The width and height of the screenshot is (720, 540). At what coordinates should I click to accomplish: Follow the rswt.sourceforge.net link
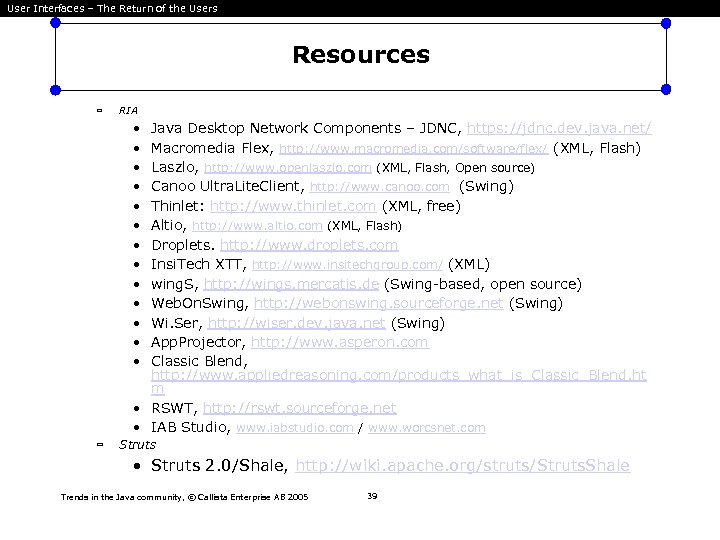[x=299, y=408]
